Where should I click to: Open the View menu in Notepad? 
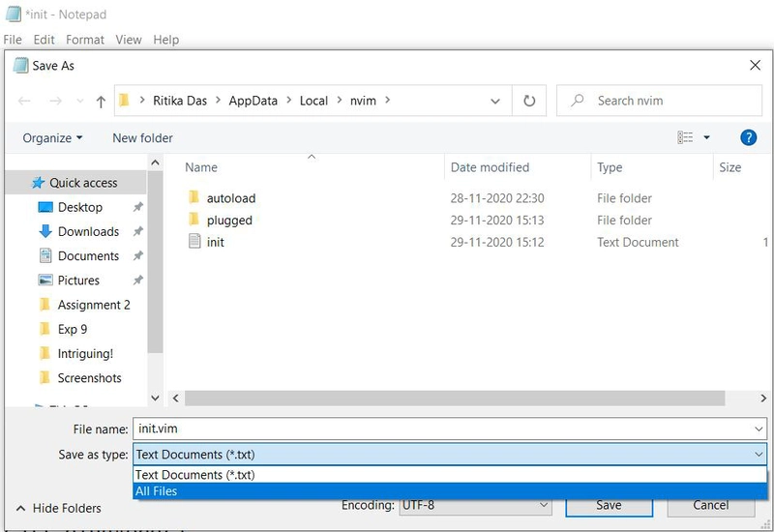pyautogui.click(x=129, y=40)
